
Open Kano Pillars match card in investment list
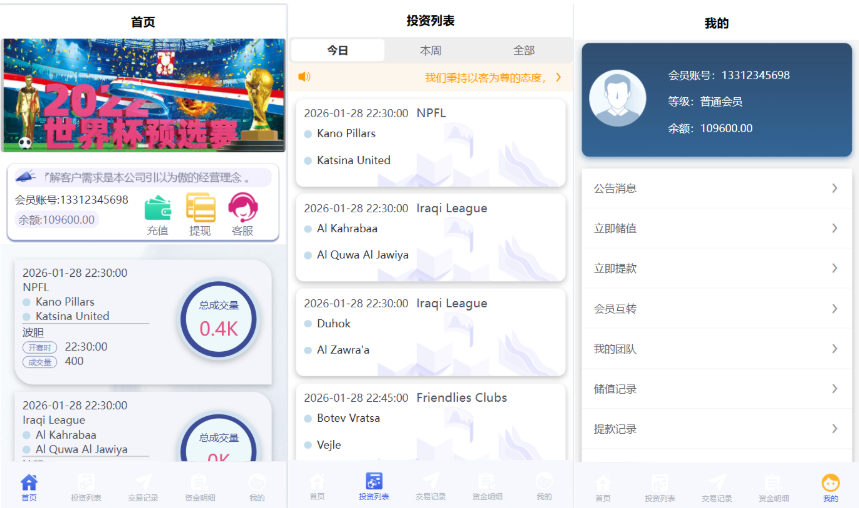pos(431,143)
